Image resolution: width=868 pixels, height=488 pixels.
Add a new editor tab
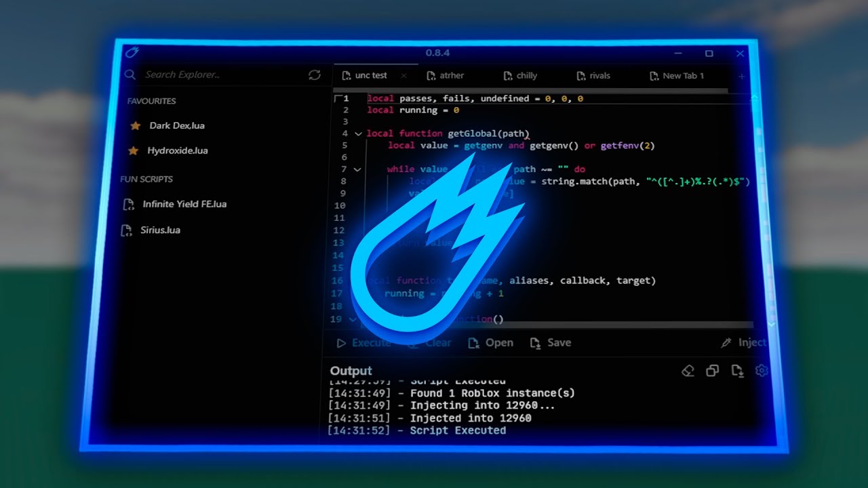tap(741, 77)
